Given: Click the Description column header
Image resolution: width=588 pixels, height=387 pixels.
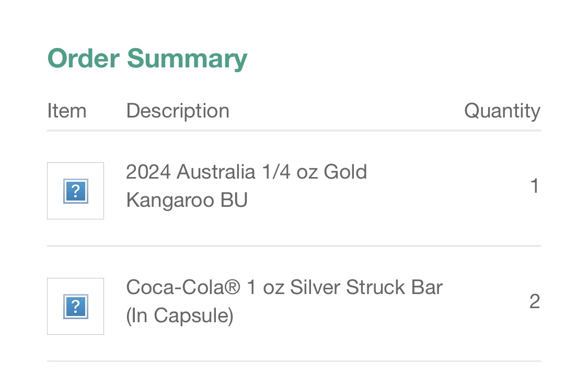Looking at the screenshot, I should click(178, 111).
